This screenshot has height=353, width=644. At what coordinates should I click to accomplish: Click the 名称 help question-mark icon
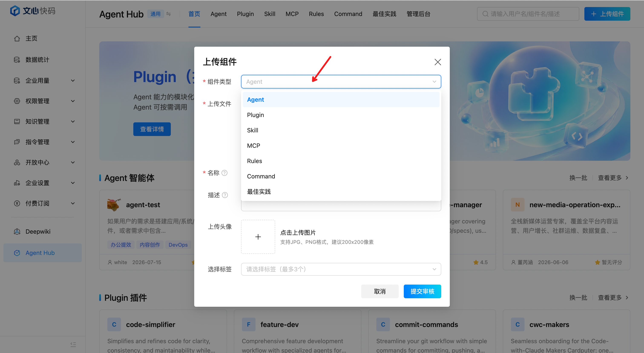224,173
